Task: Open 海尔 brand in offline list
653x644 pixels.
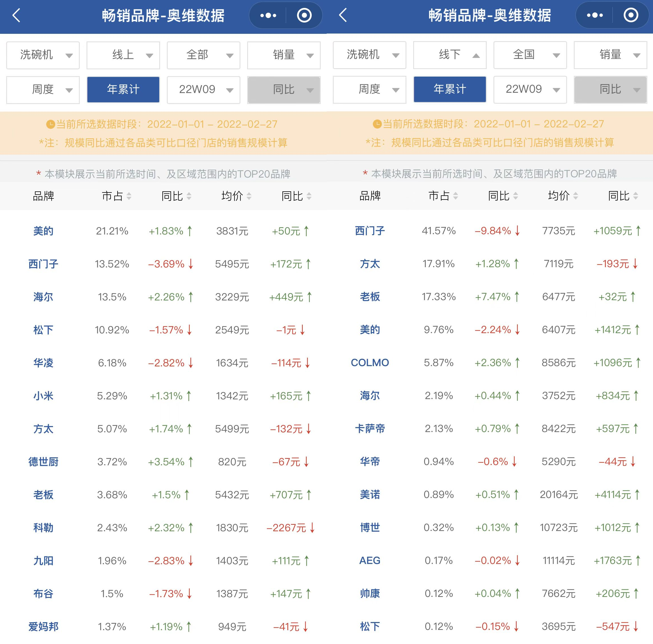Action: pyautogui.click(x=370, y=395)
